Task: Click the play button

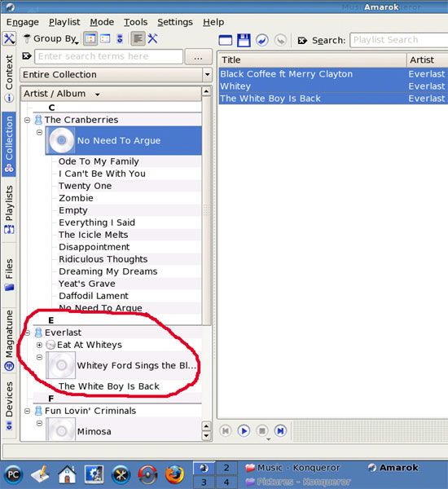Action: click(x=244, y=430)
